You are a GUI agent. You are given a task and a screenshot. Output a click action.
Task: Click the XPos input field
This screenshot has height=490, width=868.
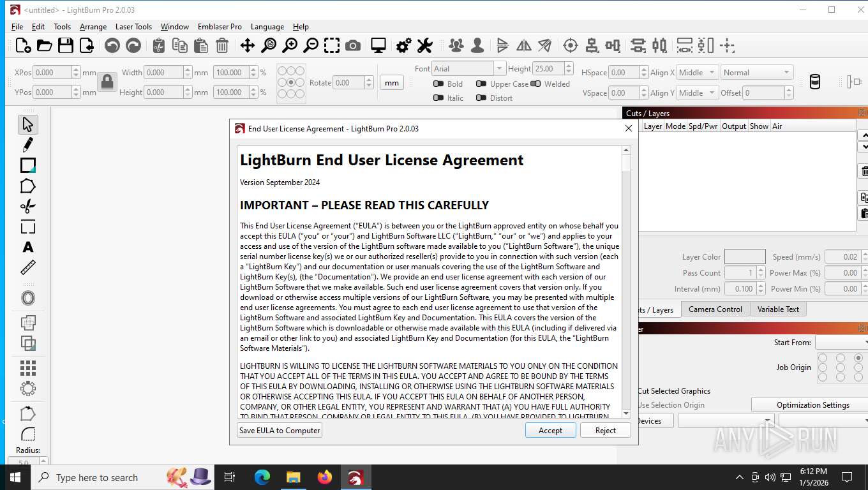click(x=53, y=72)
